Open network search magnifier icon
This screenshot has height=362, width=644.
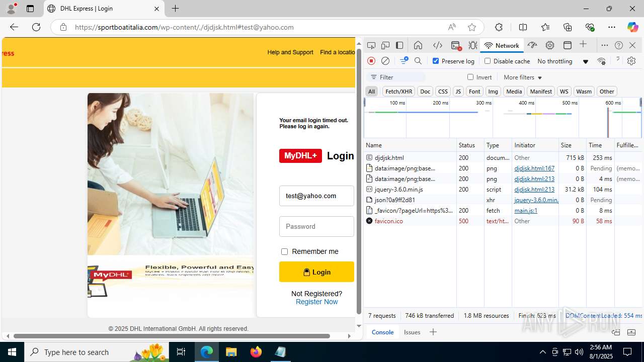(x=418, y=61)
